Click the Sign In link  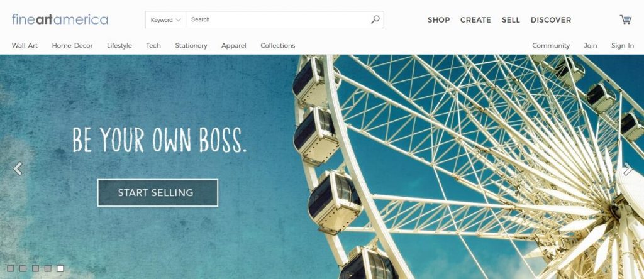coord(622,45)
